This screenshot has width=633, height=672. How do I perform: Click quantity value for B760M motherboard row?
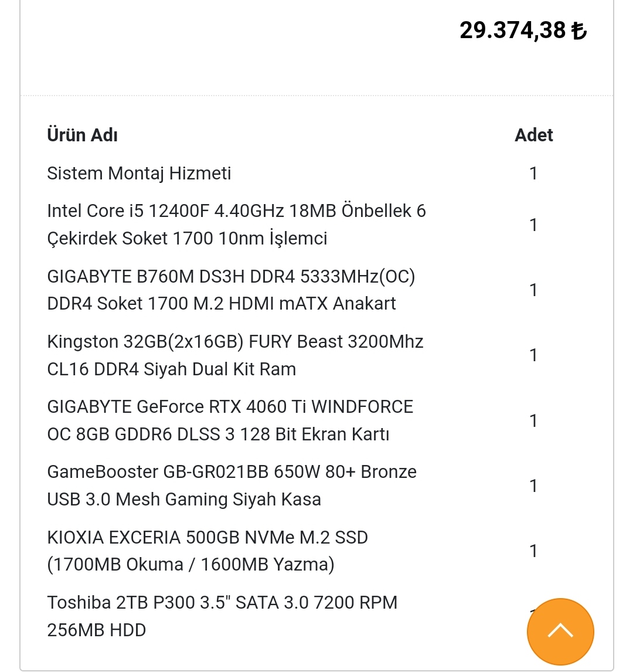[x=533, y=290]
